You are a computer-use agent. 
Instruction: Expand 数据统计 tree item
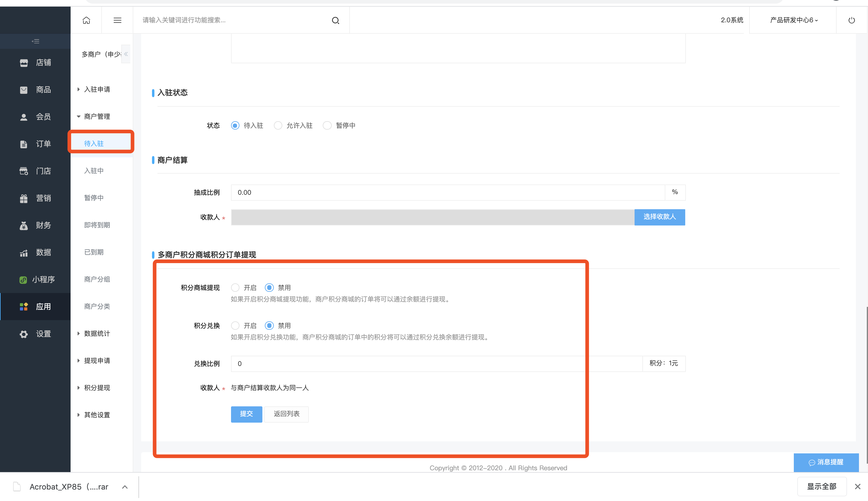[x=78, y=333]
